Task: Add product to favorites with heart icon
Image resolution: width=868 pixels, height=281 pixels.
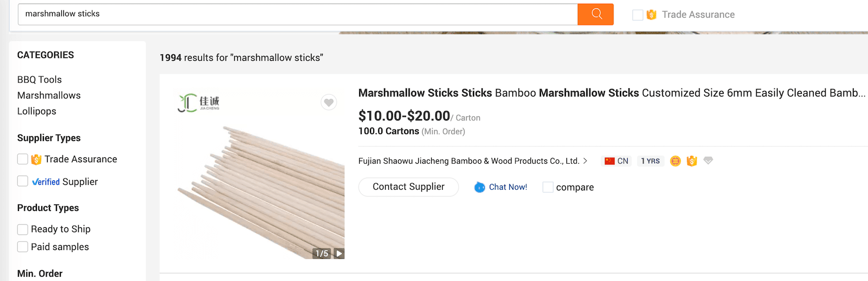Action: coord(329,102)
